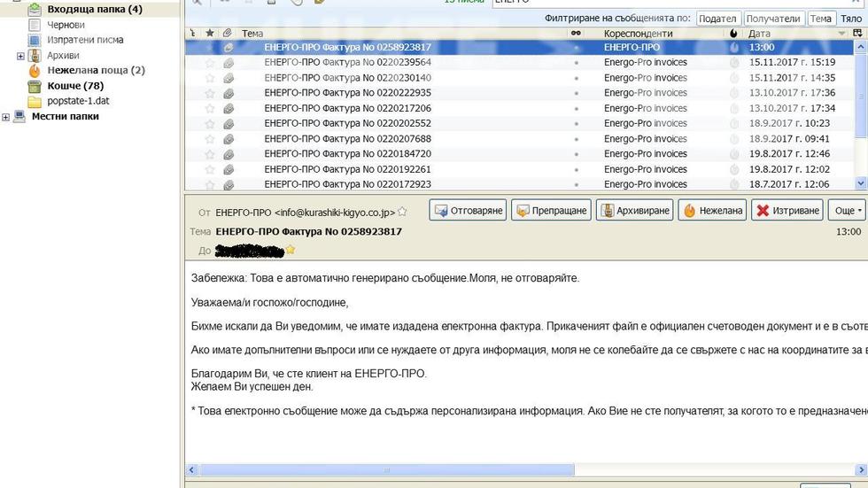Expand the Местни папки tree node
Viewport: 868px width, 488px height.
(x=5, y=117)
